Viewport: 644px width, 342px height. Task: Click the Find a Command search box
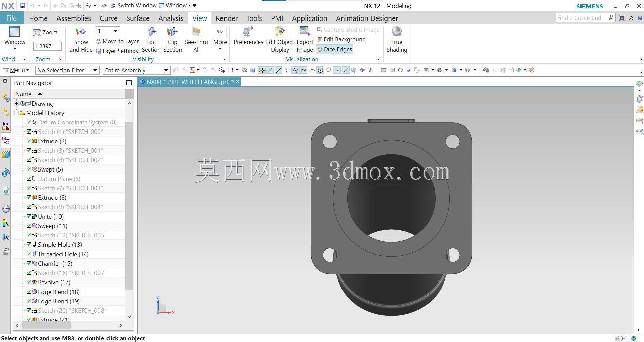point(585,18)
